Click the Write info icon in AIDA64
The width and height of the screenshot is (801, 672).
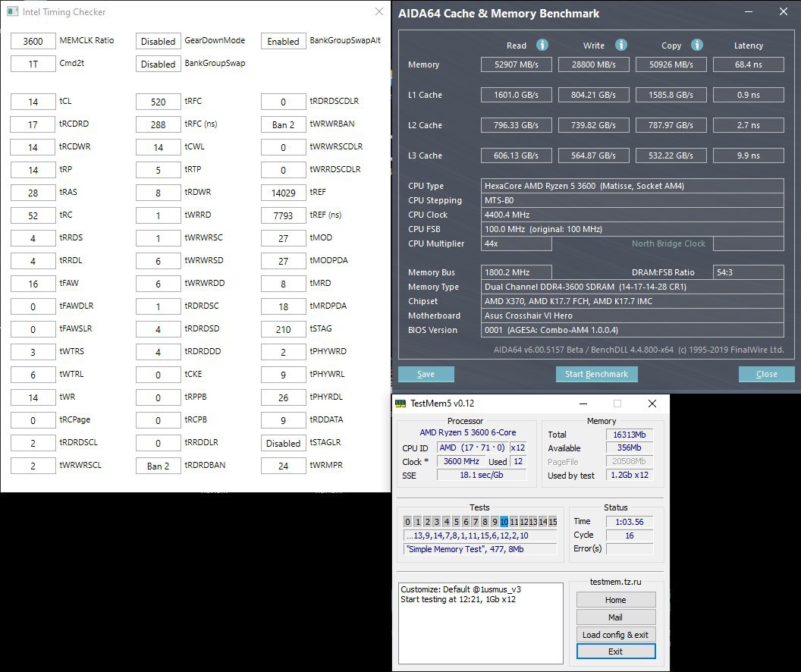(620, 45)
